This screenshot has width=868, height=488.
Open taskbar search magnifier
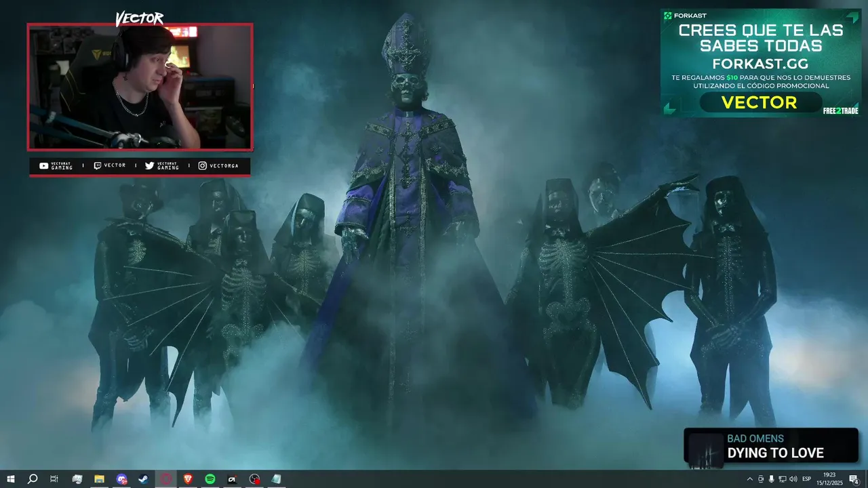tap(32, 479)
